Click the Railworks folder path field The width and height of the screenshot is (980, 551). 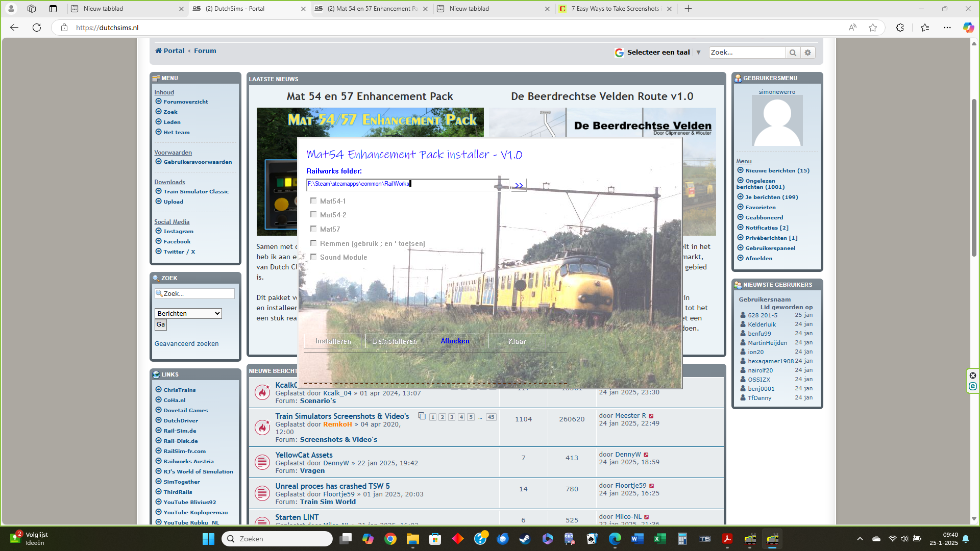tap(407, 184)
